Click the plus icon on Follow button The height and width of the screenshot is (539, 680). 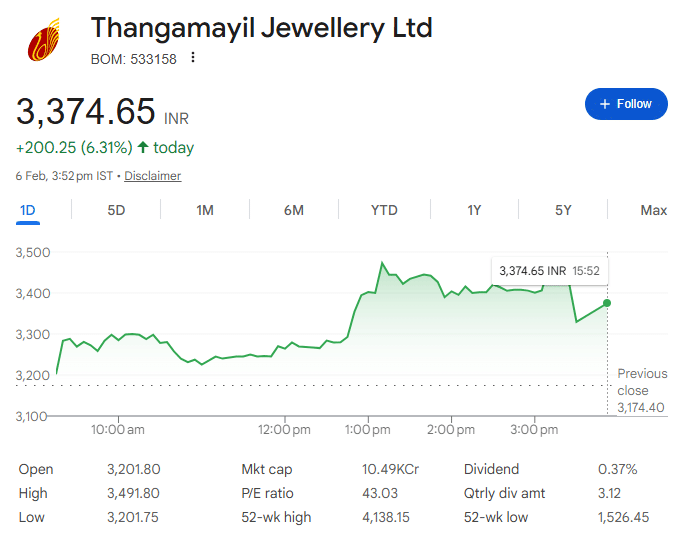pos(604,104)
